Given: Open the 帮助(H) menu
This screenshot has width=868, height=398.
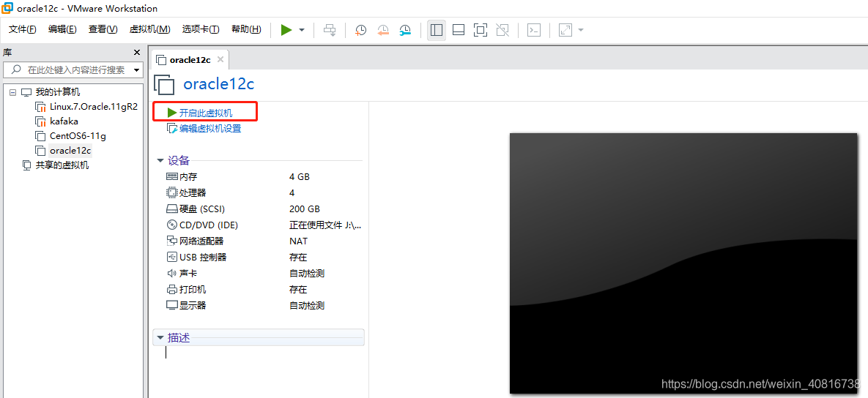Looking at the screenshot, I should tap(246, 29).
